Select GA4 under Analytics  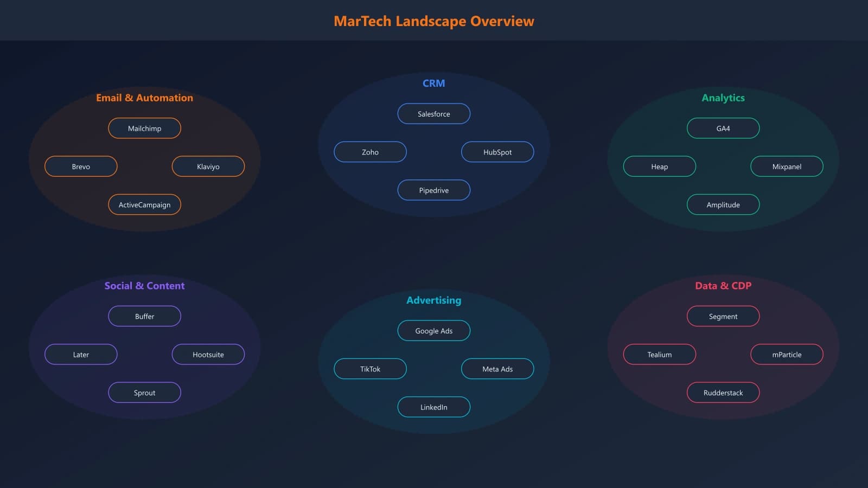click(x=723, y=128)
